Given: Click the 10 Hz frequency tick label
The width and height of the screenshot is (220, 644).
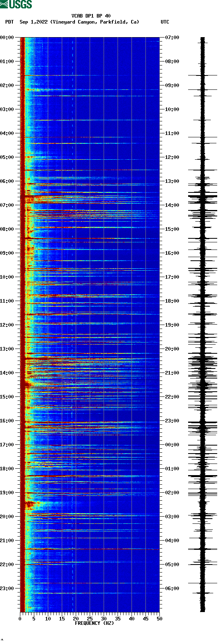Looking at the screenshot, I should point(48,619).
